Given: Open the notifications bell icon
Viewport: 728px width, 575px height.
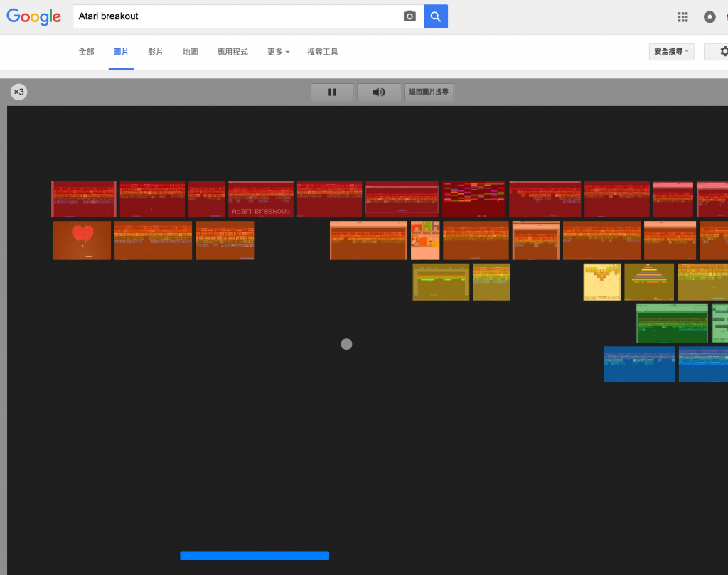Looking at the screenshot, I should point(710,17).
